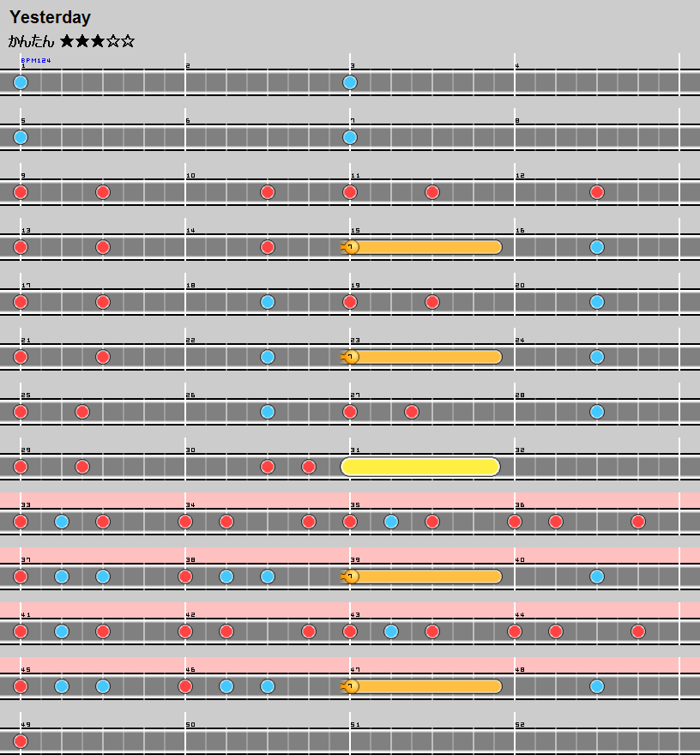Click the lone red note at measure 49

click(x=21, y=741)
